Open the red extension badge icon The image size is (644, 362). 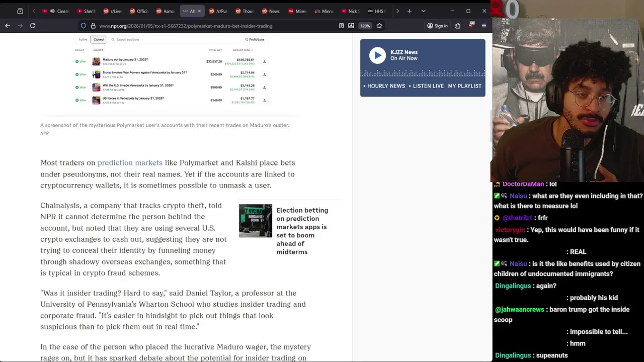471,25
